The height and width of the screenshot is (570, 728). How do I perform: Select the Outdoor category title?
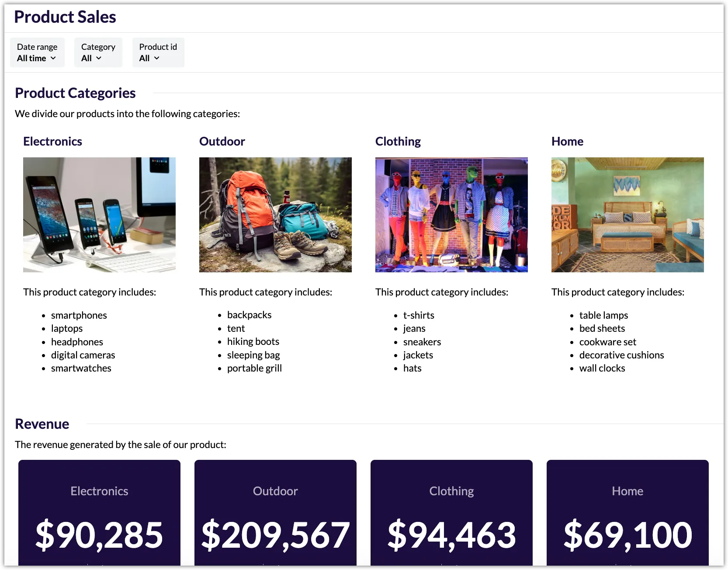(x=222, y=141)
